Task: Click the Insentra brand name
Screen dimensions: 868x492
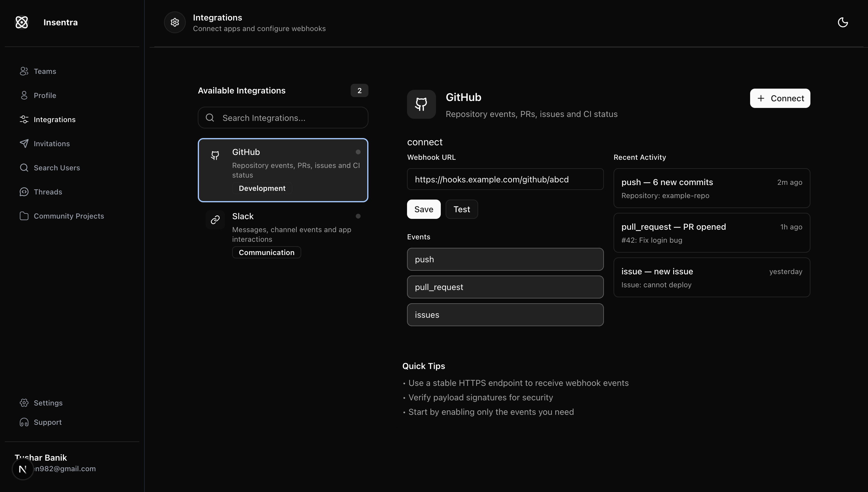Action: (x=61, y=22)
